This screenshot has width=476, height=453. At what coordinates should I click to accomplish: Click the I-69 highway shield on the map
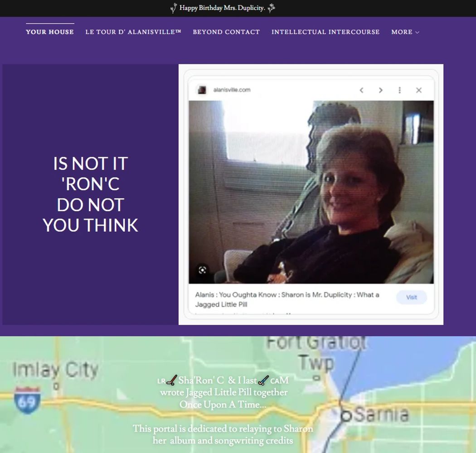click(27, 400)
